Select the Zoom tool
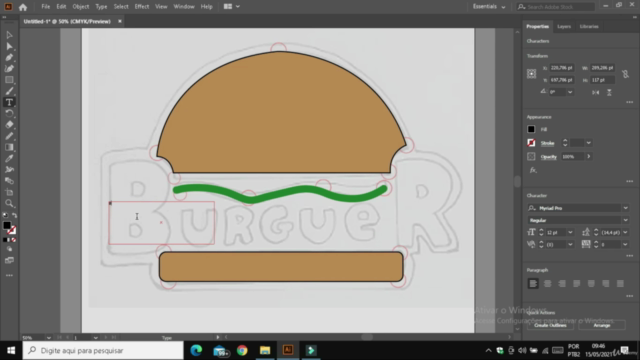Image resolution: width=640 pixels, height=360 pixels. pyautogui.click(x=9, y=203)
